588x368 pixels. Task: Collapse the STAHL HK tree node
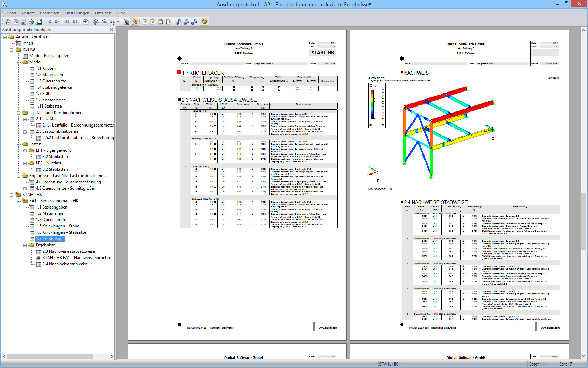coord(12,195)
